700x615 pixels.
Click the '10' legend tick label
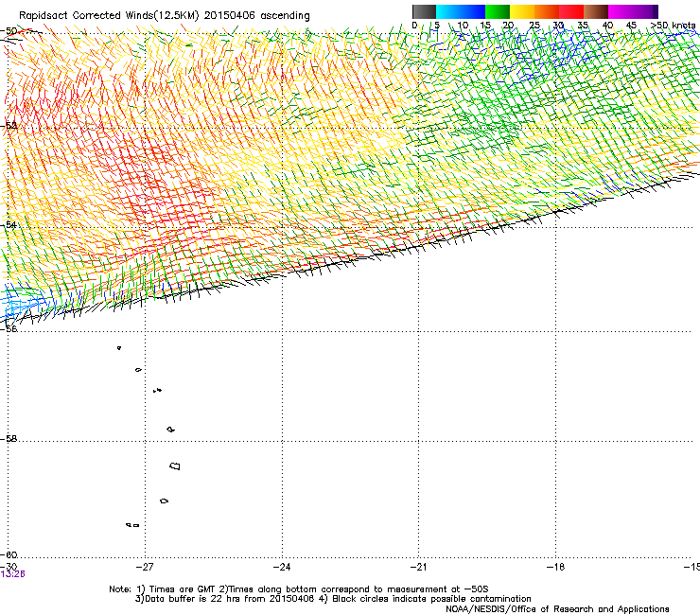pos(463,26)
